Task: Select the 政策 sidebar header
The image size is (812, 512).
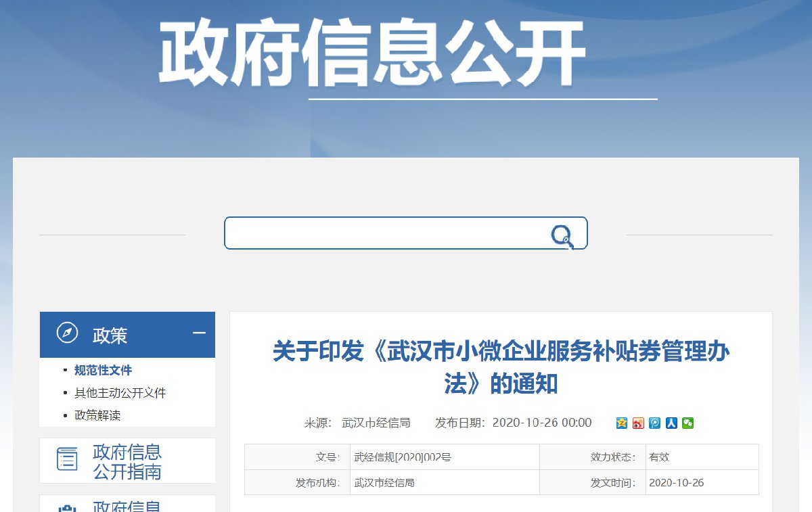Action: point(127,335)
